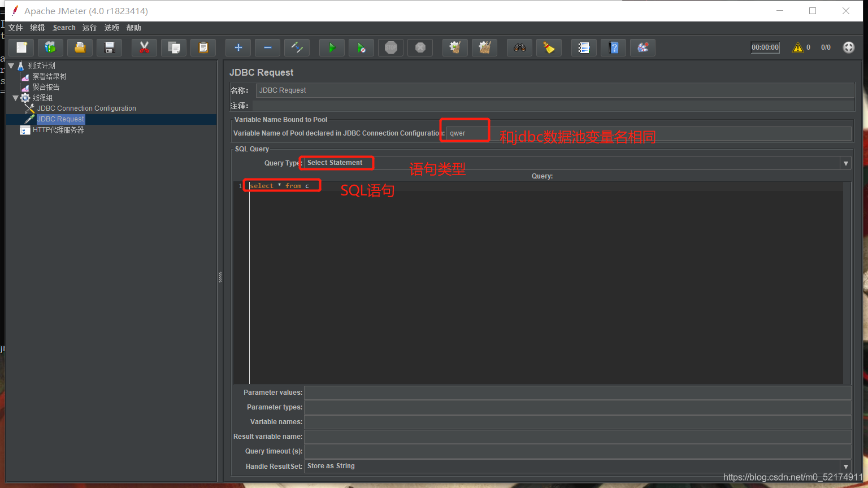This screenshot has width=868, height=488.
Task: Click the pool variable name field with qwer
Action: tap(649, 133)
